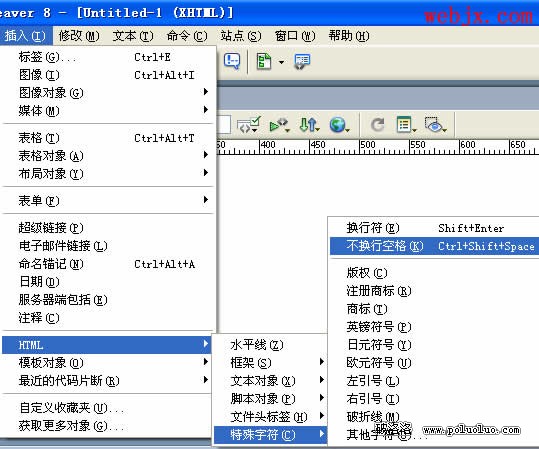Click the title input field by toolbar
539x449 pixels.
[x=223, y=124]
